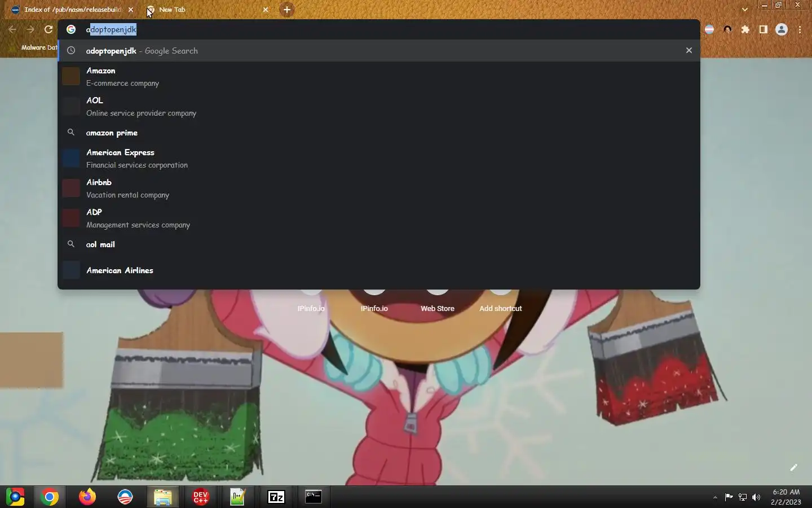Viewport: 812px width, 508px height.
Task: Open the face avatar extension icon
Action: 727,29
